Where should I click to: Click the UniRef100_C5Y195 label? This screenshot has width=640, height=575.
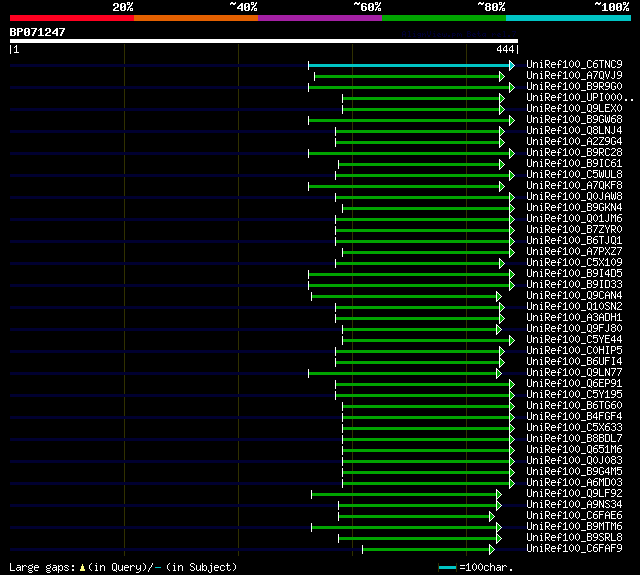(574, 395)
